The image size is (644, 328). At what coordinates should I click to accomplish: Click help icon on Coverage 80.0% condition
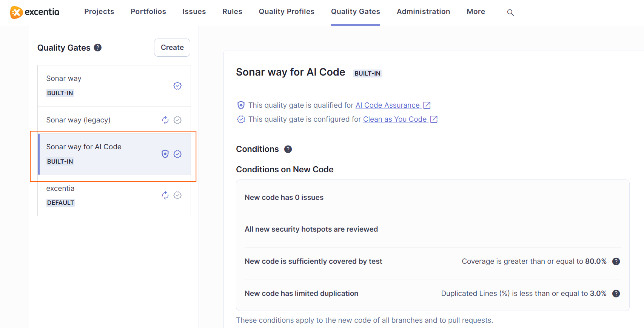pyautogui.click(x=616, y=261)
